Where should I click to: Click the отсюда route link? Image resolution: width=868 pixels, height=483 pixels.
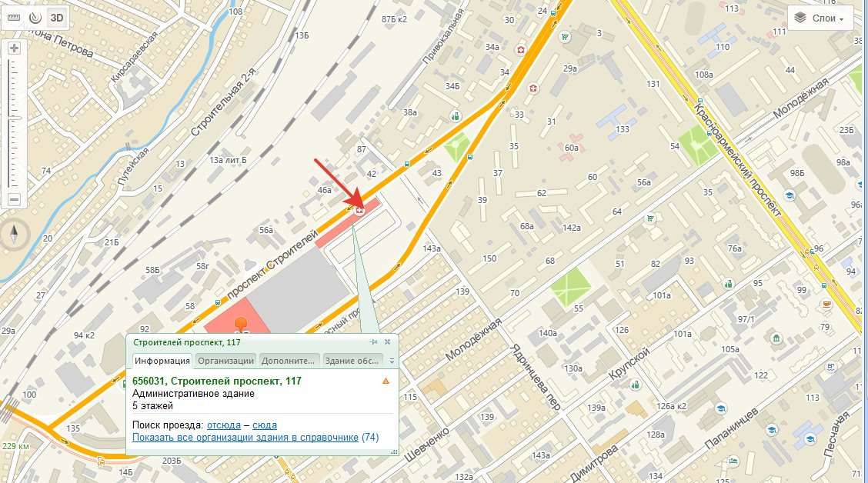(x=224, y=425)
